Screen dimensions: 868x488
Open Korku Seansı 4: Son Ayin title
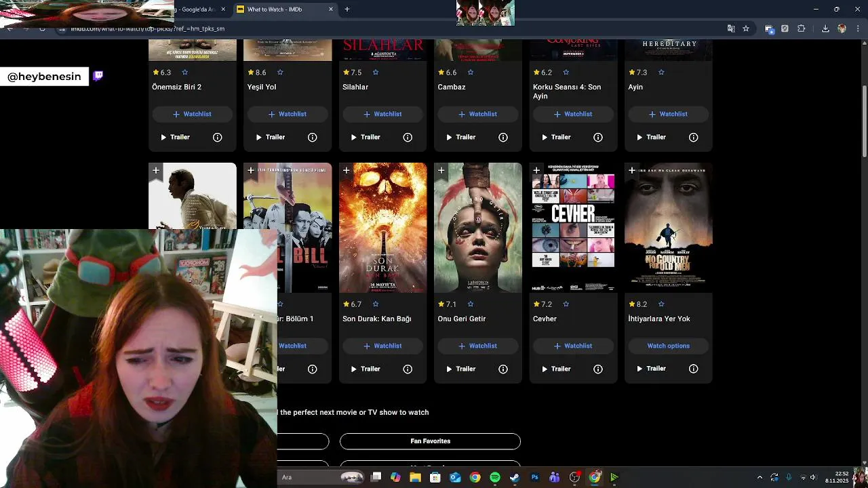click(x=567, y=91)
